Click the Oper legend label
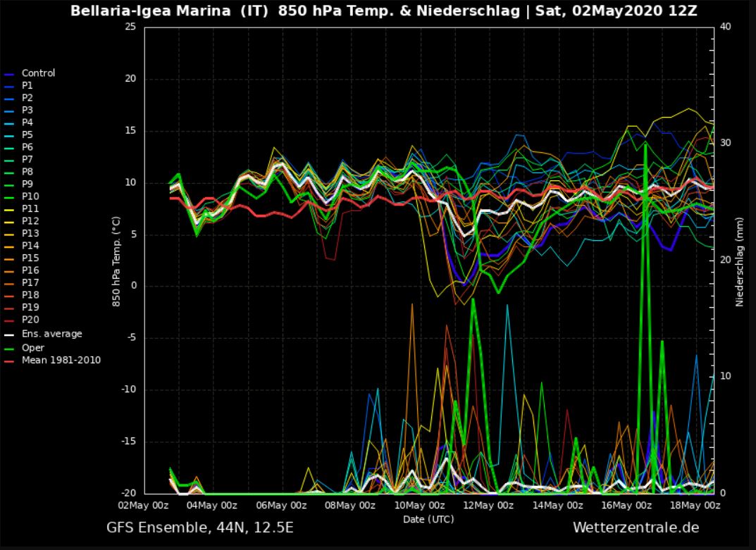Screen dimensions: 756x550 point(33,348)
